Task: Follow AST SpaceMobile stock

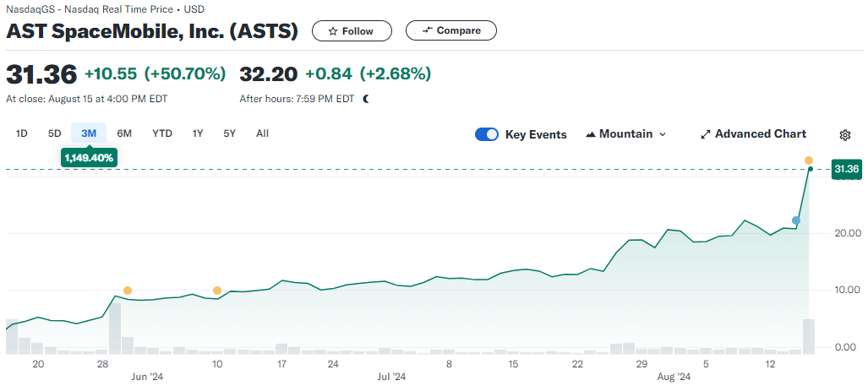Action: (352, 31)
